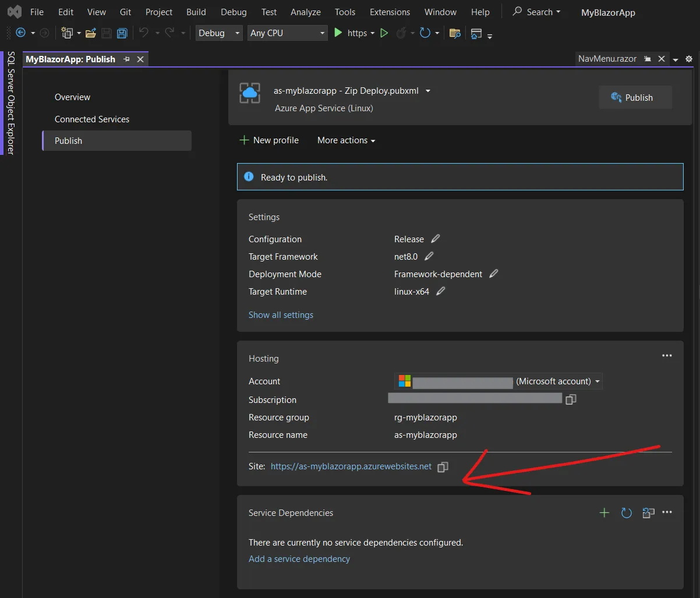Select Connected Services in the side navigation
700x598 pixels.
click(92, 119)
